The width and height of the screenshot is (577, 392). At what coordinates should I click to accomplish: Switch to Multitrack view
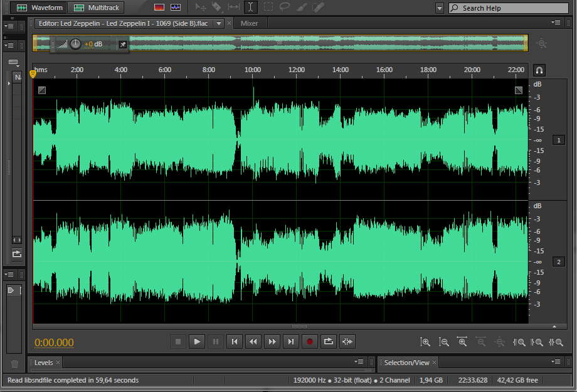97,8
